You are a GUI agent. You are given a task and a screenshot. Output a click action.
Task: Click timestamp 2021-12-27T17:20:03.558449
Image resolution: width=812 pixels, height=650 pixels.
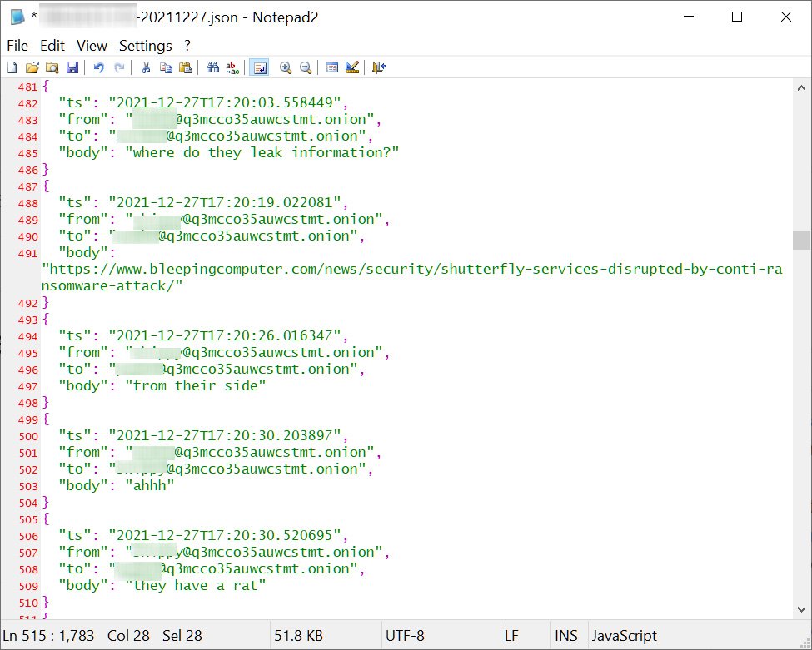[224, 102]
